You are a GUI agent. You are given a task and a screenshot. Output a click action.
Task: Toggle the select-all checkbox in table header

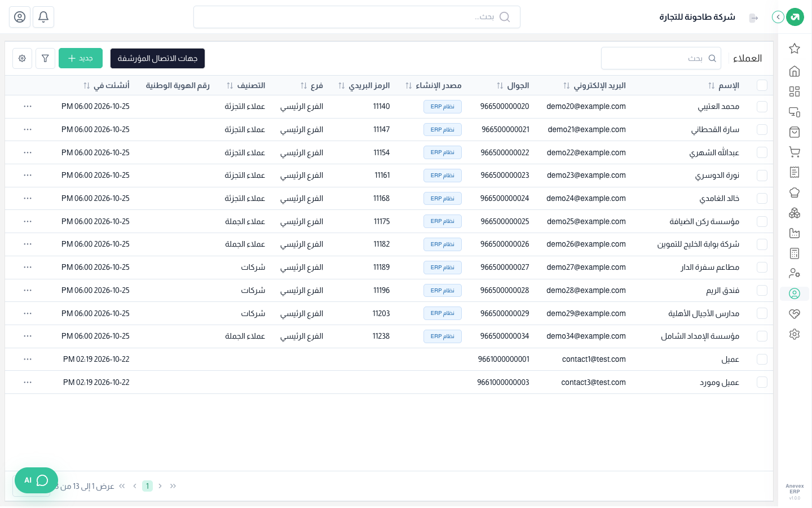(x=762, y=85)
